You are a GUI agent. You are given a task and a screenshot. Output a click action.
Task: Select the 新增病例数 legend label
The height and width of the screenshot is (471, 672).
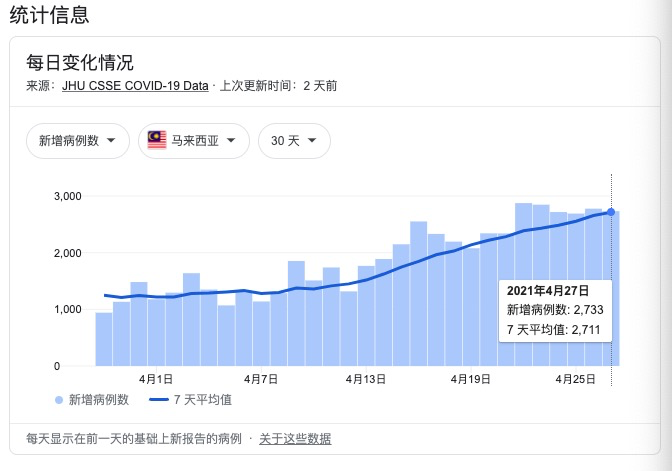coord(97,400)
